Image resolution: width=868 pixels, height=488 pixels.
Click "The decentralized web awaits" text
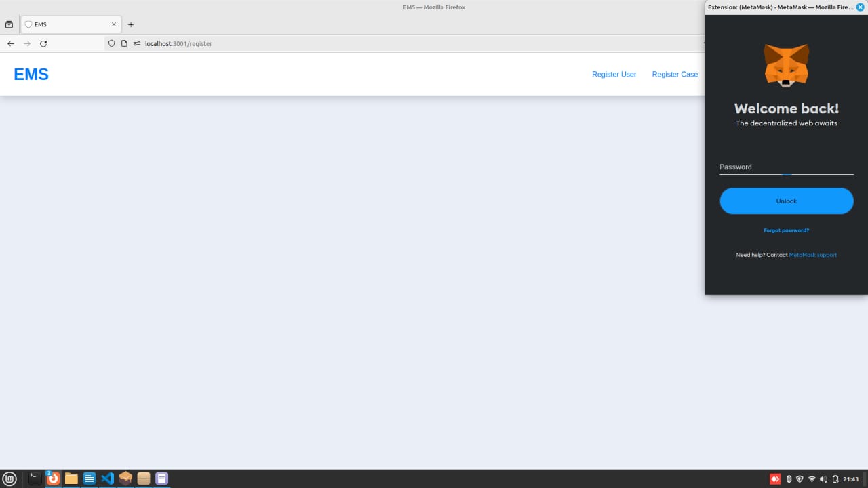787,123
